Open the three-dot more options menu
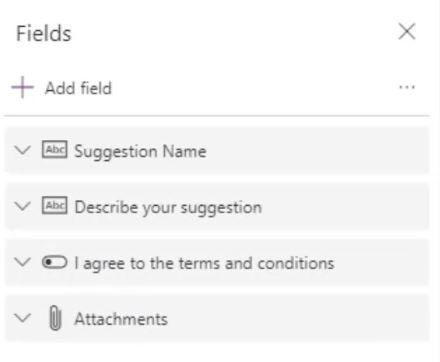The width and height of the screenshot is (440, 362). tap(407, 87)
